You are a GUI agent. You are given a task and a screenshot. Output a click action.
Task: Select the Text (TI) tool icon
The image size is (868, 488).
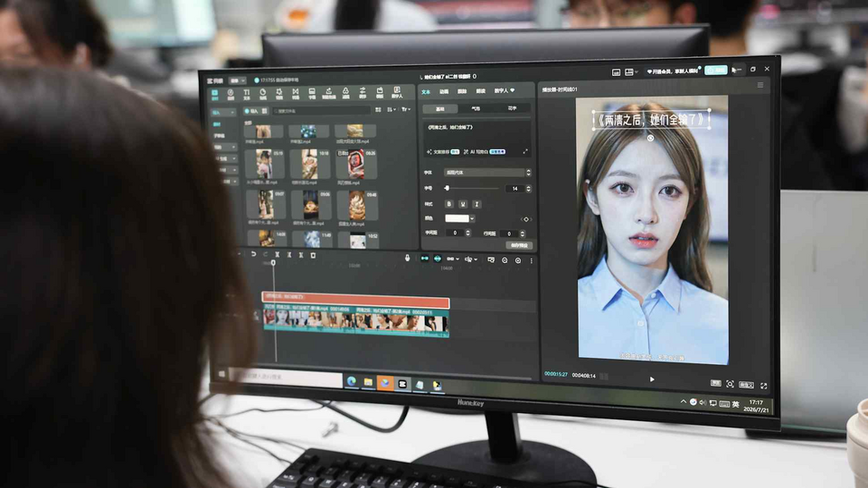point(246,94)
